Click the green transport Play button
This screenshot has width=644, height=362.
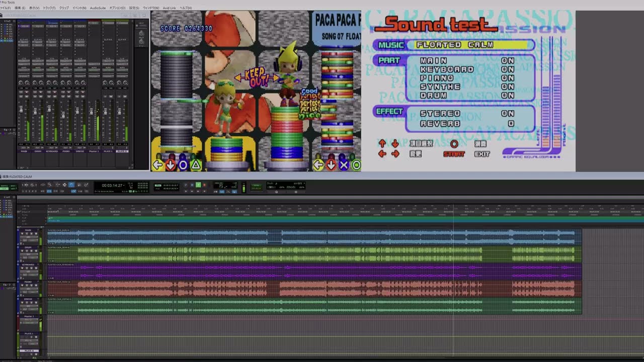point(198,185)
